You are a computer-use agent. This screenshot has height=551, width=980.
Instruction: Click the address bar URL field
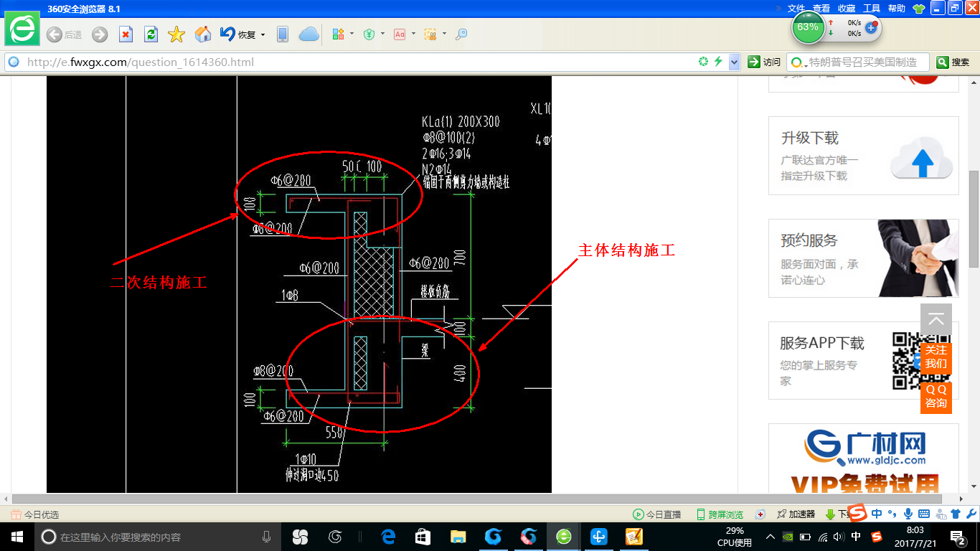[359, 62]
